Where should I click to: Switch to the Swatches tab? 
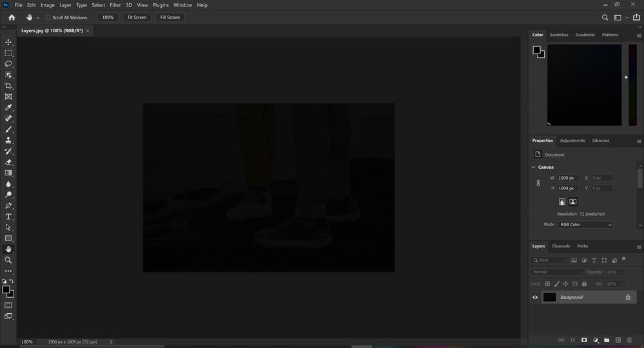click(x=559, y=35)
